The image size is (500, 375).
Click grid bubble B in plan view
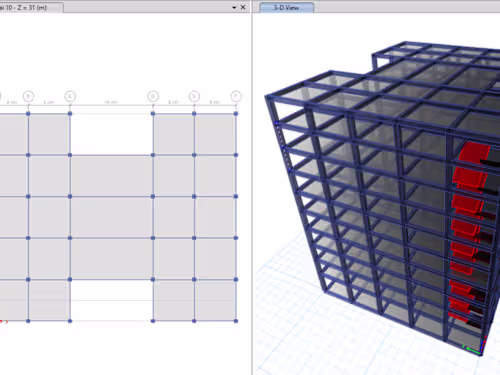[x=28, y=96]
